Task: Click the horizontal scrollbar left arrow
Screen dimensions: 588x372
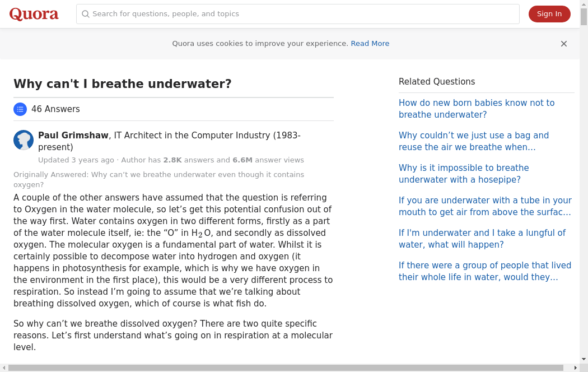Action: (x=4, y=368)
